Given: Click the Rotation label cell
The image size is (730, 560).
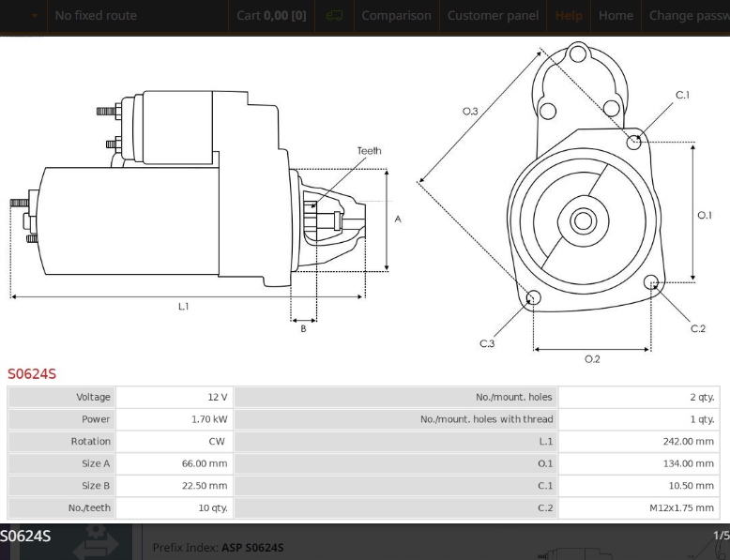Looking at the screenshot, I should coord(61,441).
